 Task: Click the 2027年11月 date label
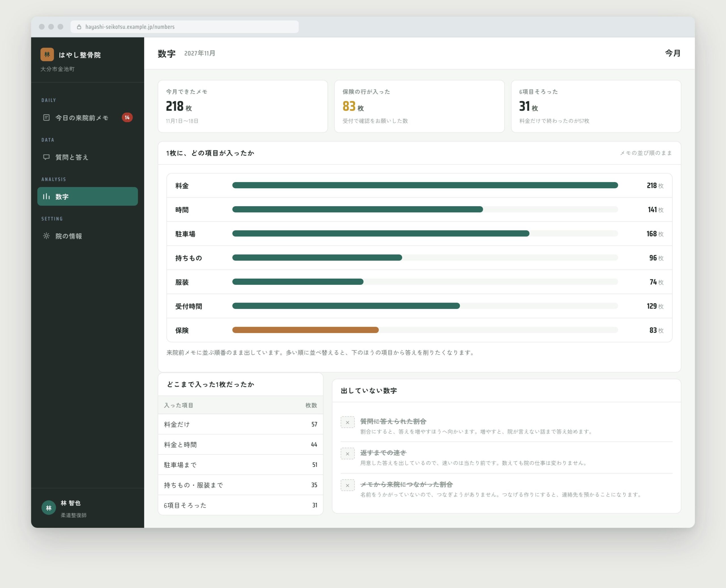200,53
